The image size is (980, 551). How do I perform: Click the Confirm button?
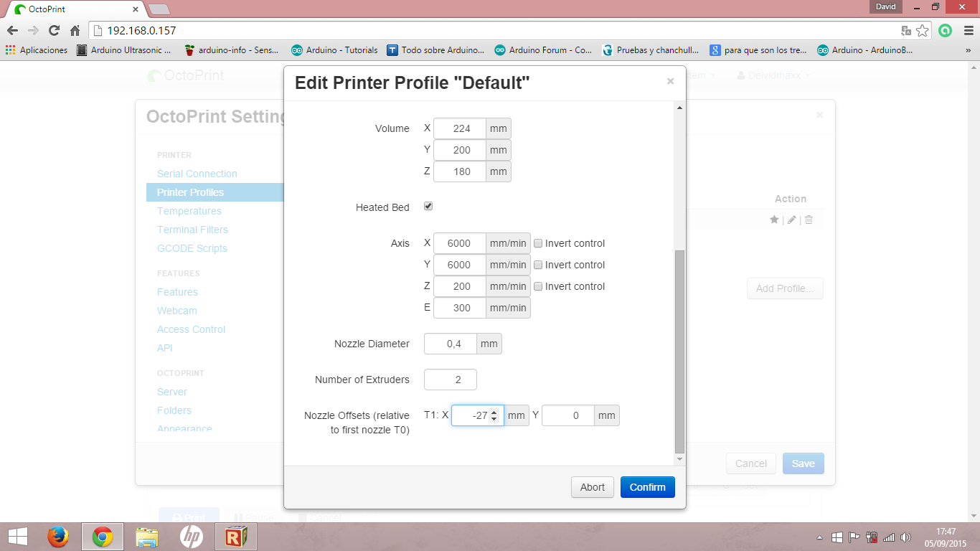point(648,487)
